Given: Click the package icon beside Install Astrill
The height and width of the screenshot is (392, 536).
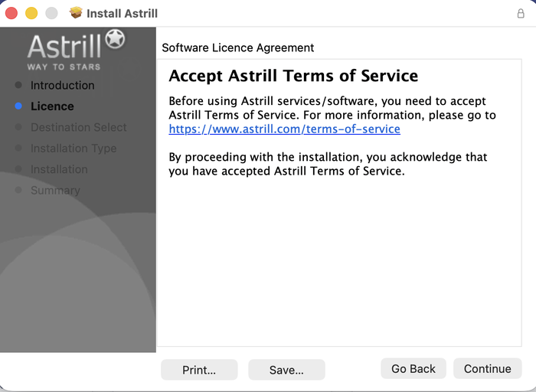Looking at the screenshot, I should tap(76, 13).
